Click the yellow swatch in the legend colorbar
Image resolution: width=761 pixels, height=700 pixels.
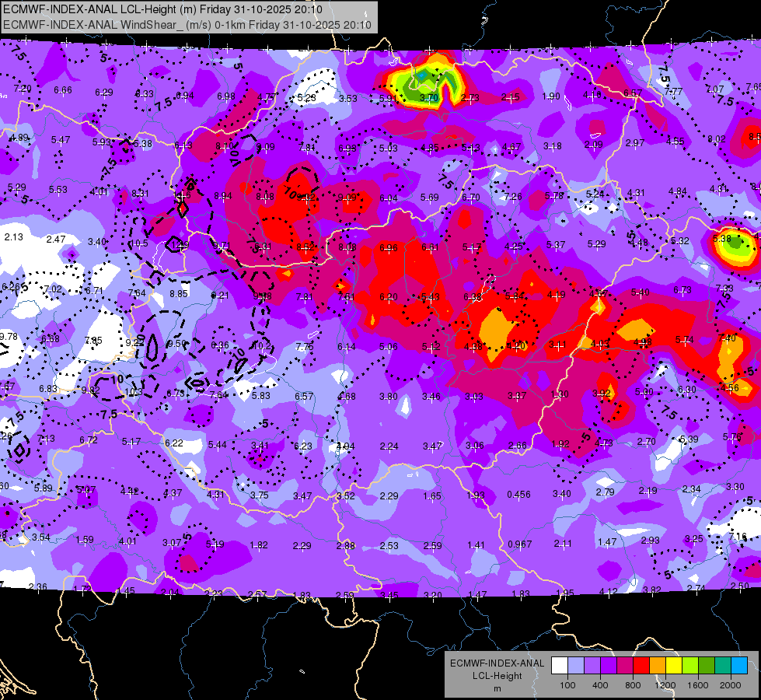(674, 666)
